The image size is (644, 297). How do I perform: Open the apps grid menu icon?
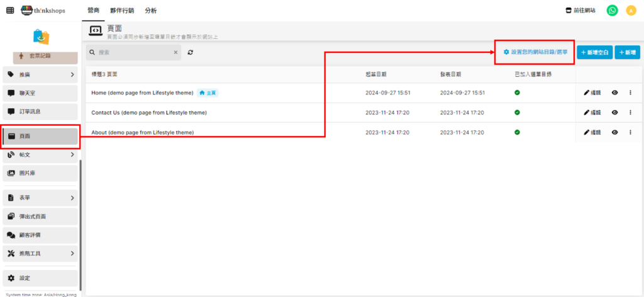tap(9, 10)
